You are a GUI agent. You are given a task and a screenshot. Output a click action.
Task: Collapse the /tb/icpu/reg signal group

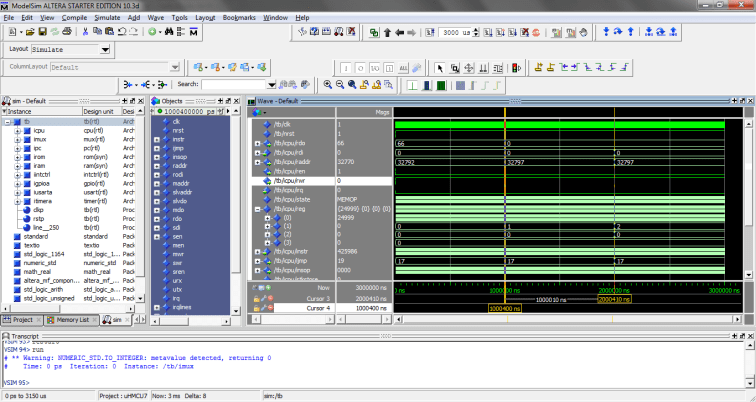(257, 209)
